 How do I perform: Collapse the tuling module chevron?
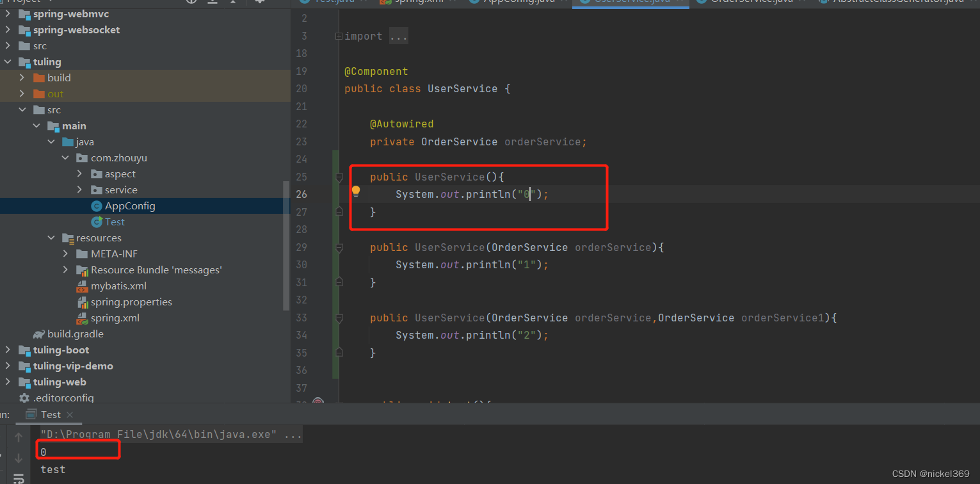tap(8, 62)
